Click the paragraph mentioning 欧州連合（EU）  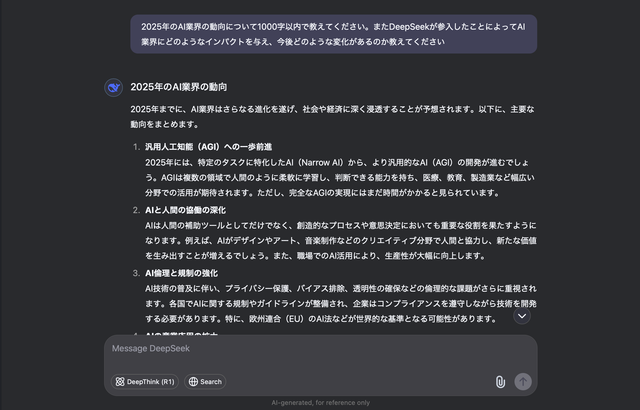click(x=341, y=304)
